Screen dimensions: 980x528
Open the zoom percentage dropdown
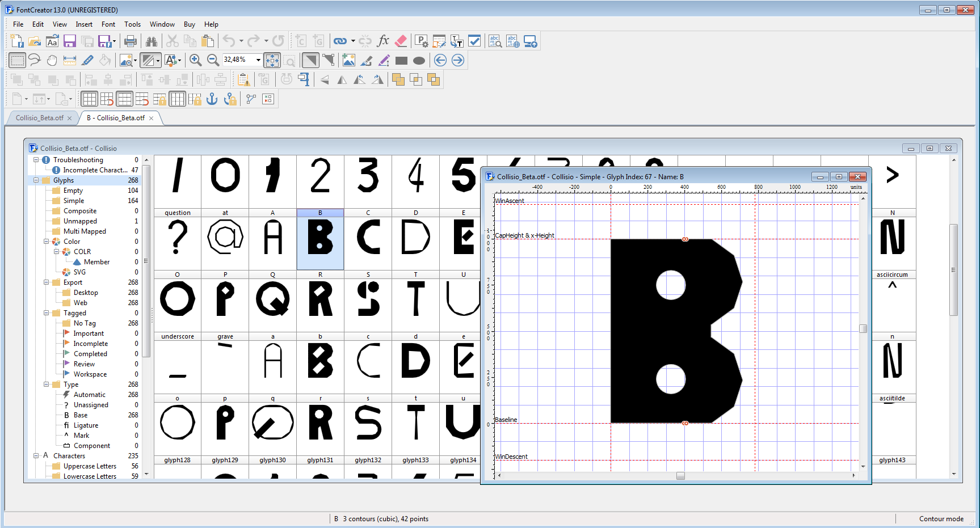(x=258, y=60)
